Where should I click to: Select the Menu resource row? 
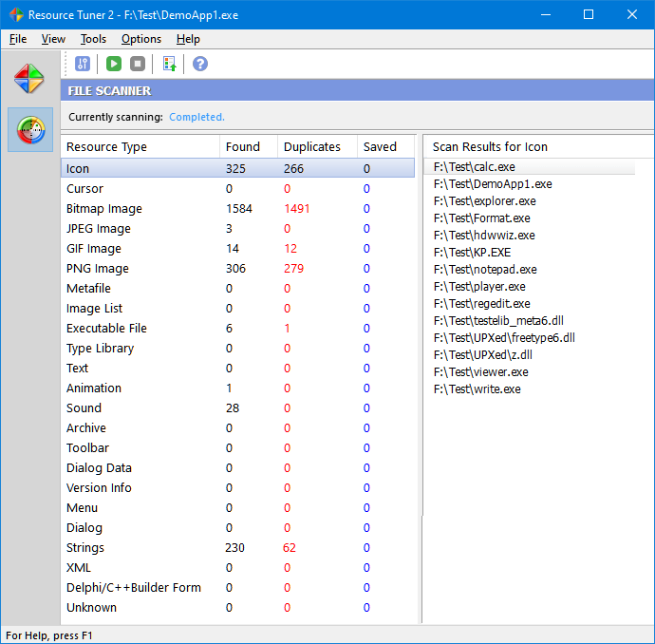(237, 508)
